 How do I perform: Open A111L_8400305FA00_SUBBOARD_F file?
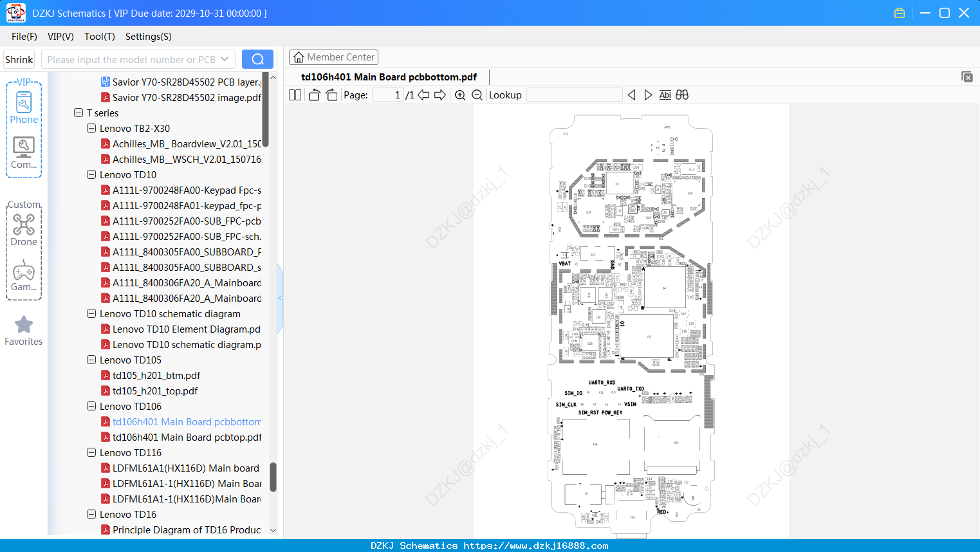coord(187,252)
